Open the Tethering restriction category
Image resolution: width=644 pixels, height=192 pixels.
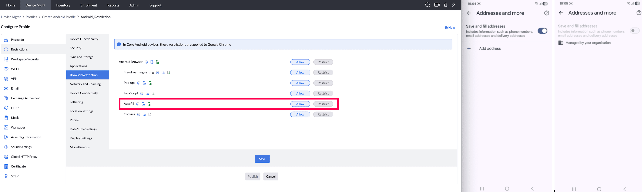pyautogui.click(x=88, y=102)
